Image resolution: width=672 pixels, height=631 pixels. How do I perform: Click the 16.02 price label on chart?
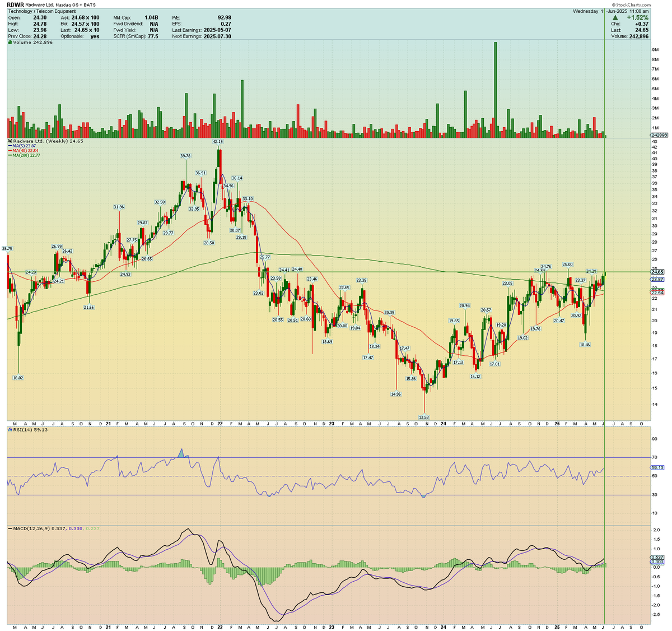(x=18, y=378)
